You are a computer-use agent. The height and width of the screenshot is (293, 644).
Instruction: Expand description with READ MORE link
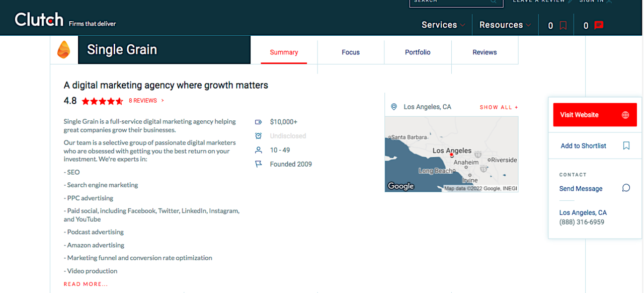click(86, 284)
